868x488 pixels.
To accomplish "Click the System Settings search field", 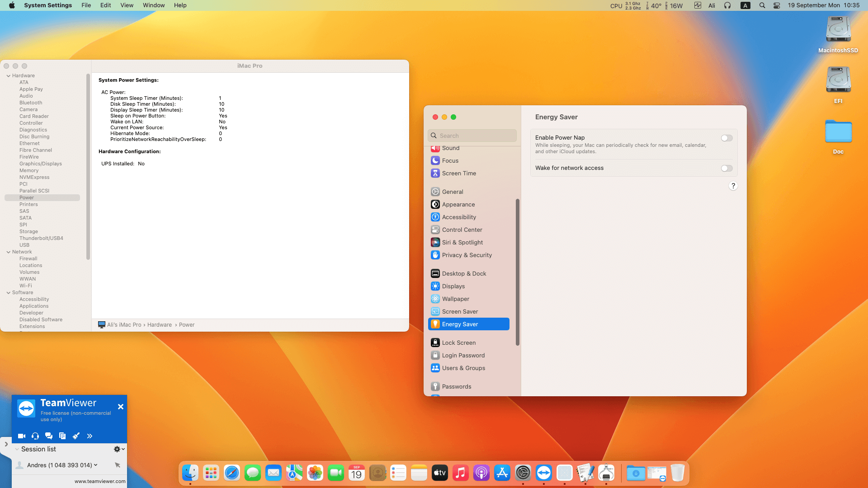I will point(472,136).
